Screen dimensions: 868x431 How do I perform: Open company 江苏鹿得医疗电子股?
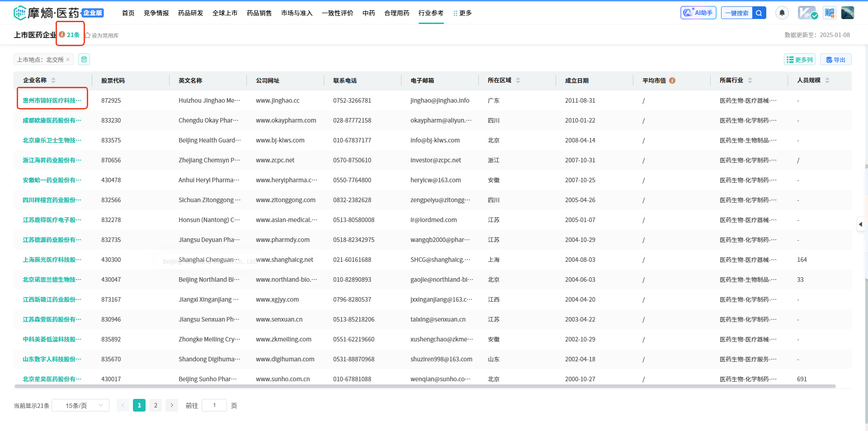click(x=52, y=220)
